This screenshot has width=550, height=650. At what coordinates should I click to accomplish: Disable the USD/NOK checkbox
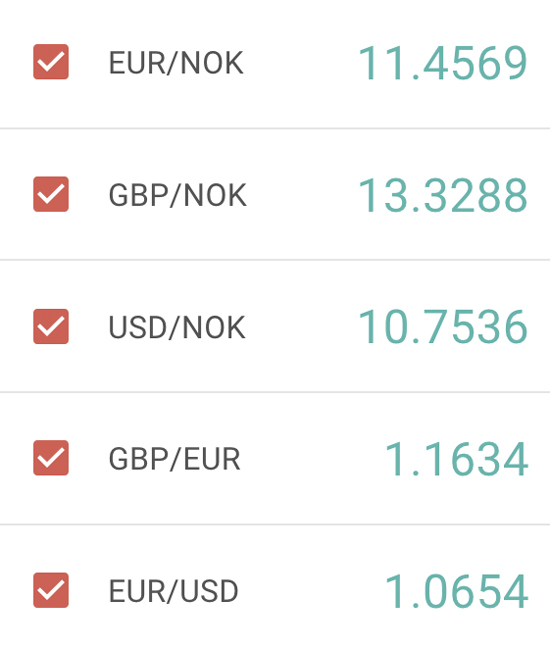tap(51, 326)
